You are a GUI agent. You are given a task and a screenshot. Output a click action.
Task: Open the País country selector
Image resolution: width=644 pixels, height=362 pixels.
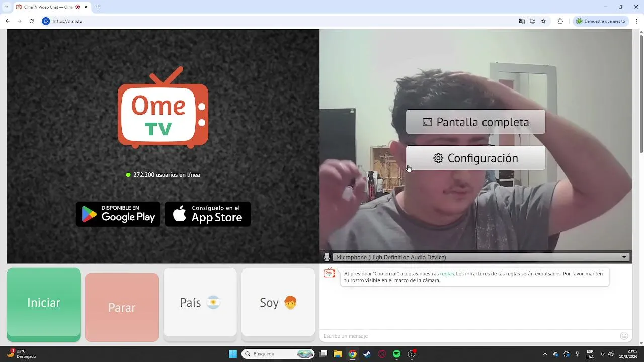[200, 302]
